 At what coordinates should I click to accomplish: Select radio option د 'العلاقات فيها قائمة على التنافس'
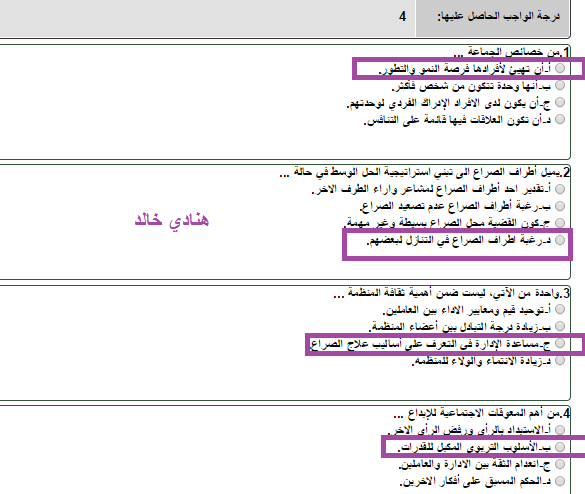click(560, 119)
